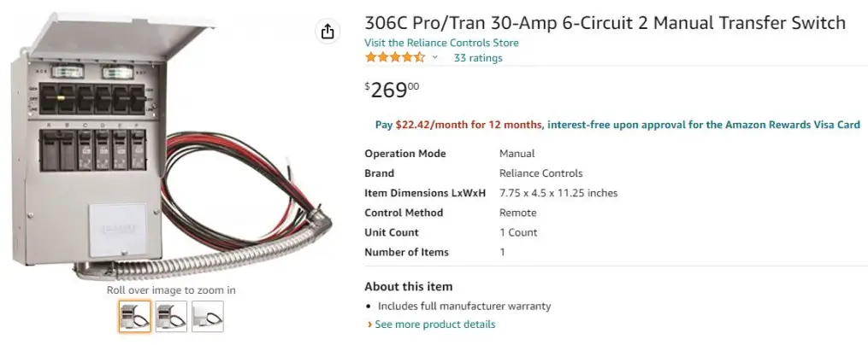Visit the Reliance Controls Store
868x345 pixels.
(441, 43)
